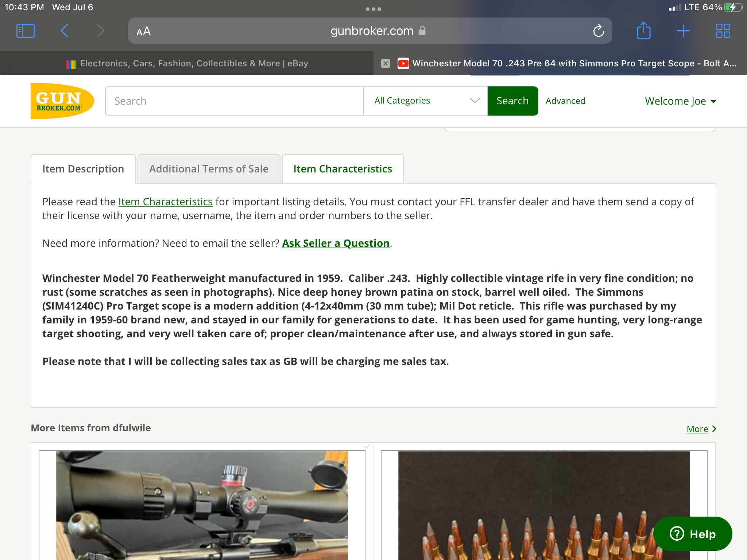
Task: Tap the three dots multitasking control
Action: 373,9
